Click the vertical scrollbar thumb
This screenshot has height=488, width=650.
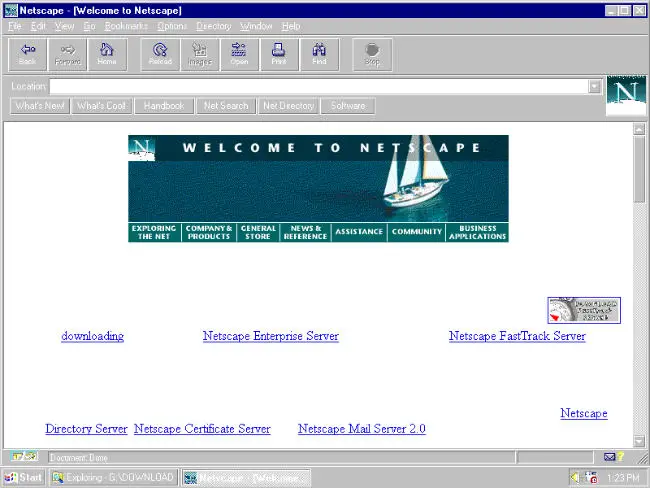[639, 169]
